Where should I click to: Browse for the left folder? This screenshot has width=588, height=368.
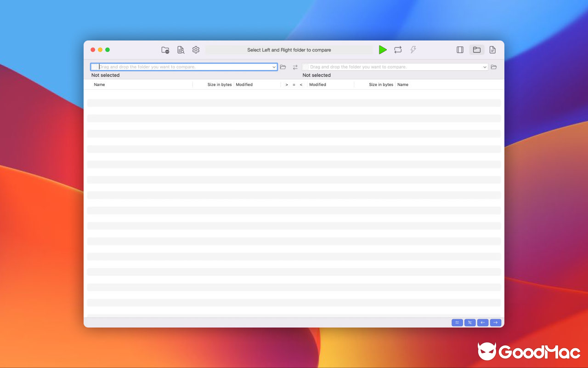click(x=283, y=67)
